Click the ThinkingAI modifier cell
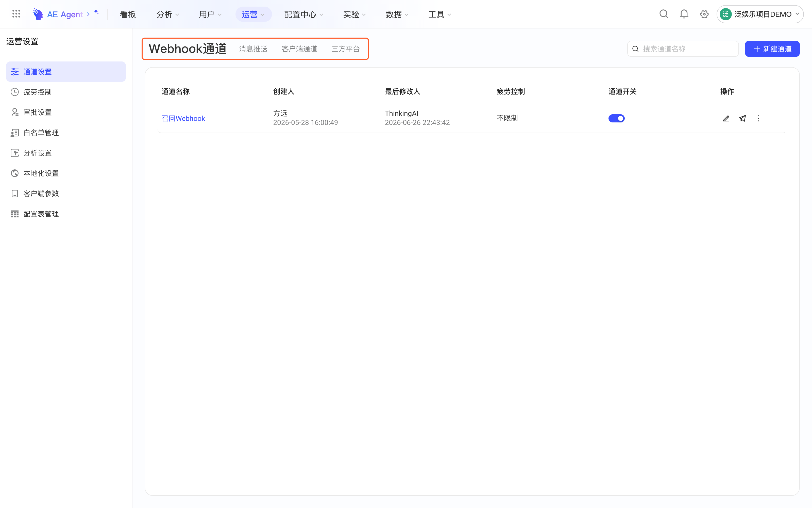The height and width of the screenshot is (508, 812). (x=401, y=114)
